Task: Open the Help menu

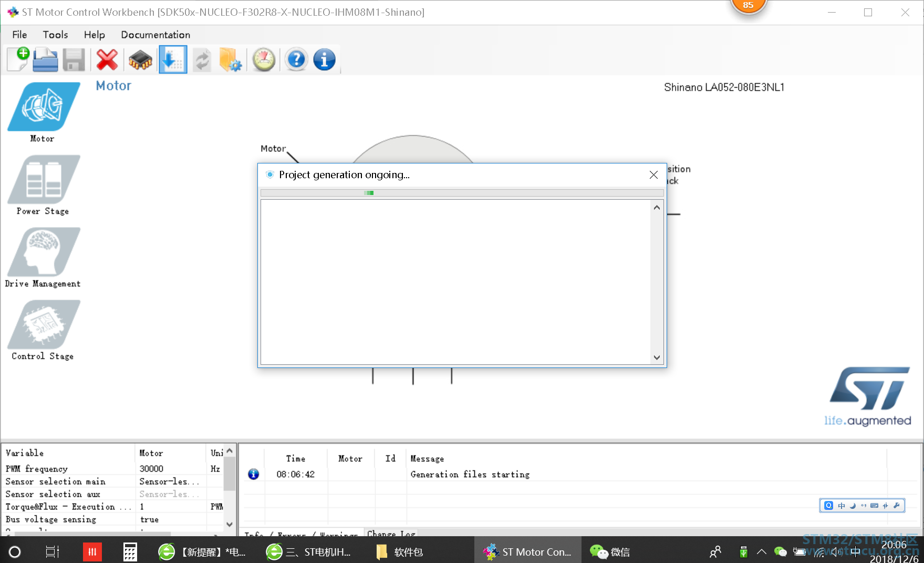Action: pos(95,35)
